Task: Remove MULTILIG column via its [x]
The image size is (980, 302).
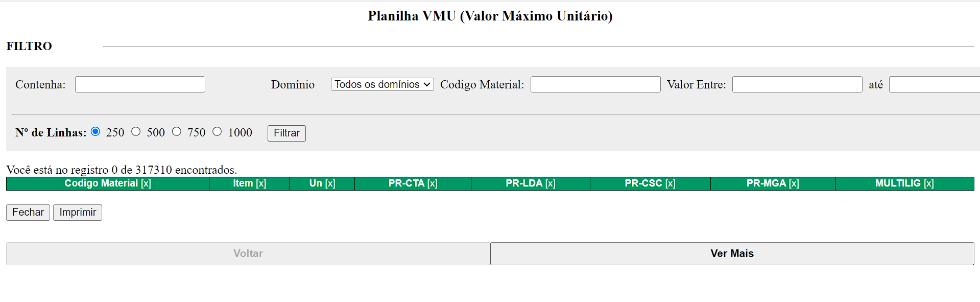Action: point(928,183)
